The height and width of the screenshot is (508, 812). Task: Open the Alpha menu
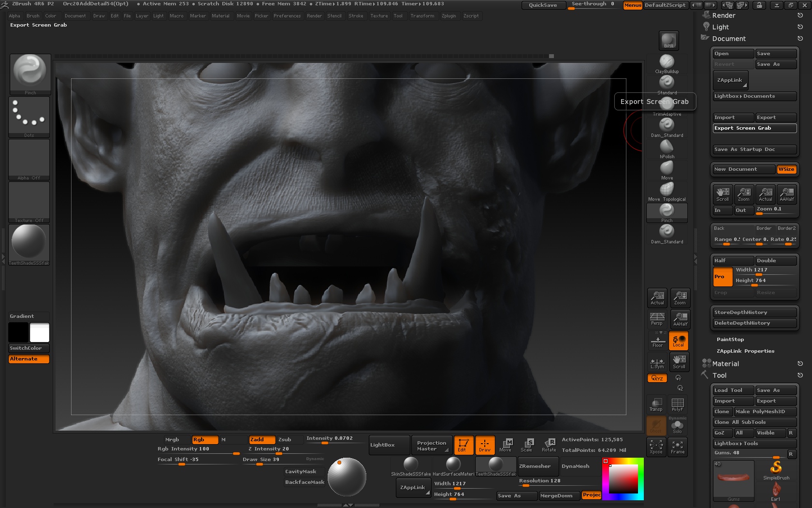pyautogui.click(x=14, y=16)
